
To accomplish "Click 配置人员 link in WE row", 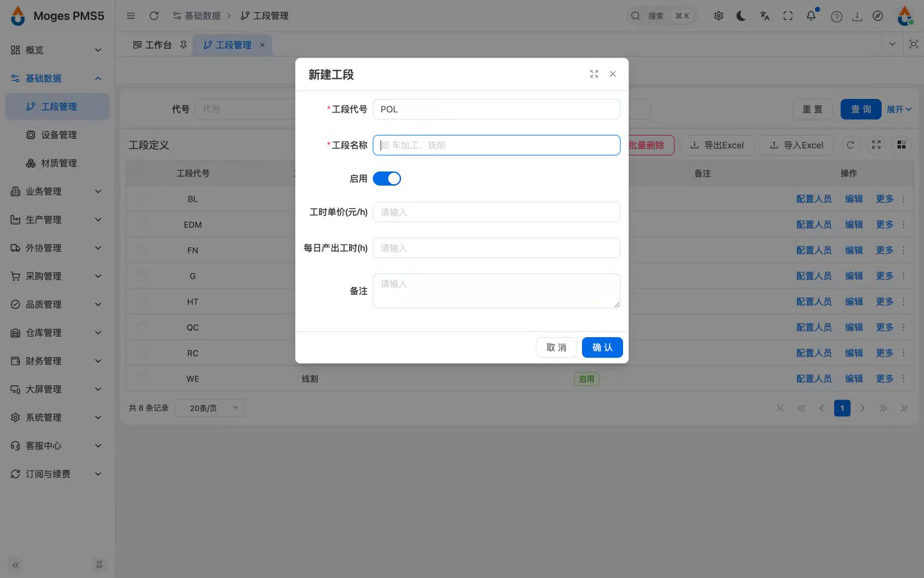I will 814,379.
